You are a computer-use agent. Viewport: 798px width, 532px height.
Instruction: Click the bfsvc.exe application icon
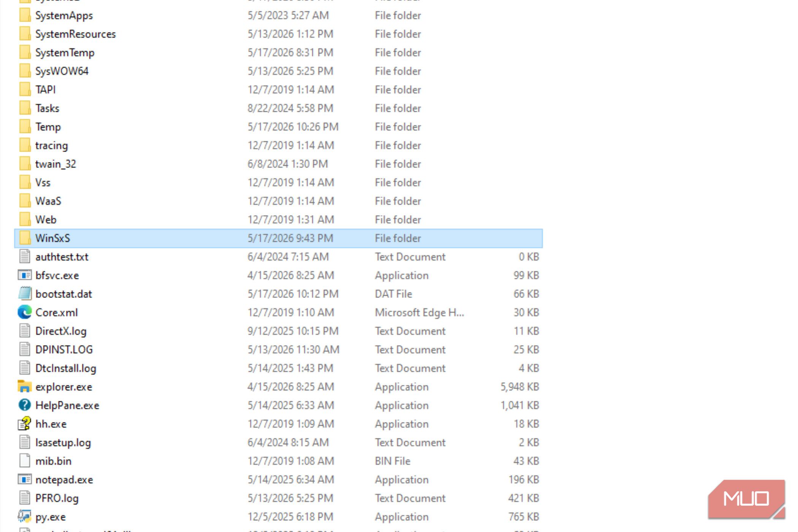(25, 275)
